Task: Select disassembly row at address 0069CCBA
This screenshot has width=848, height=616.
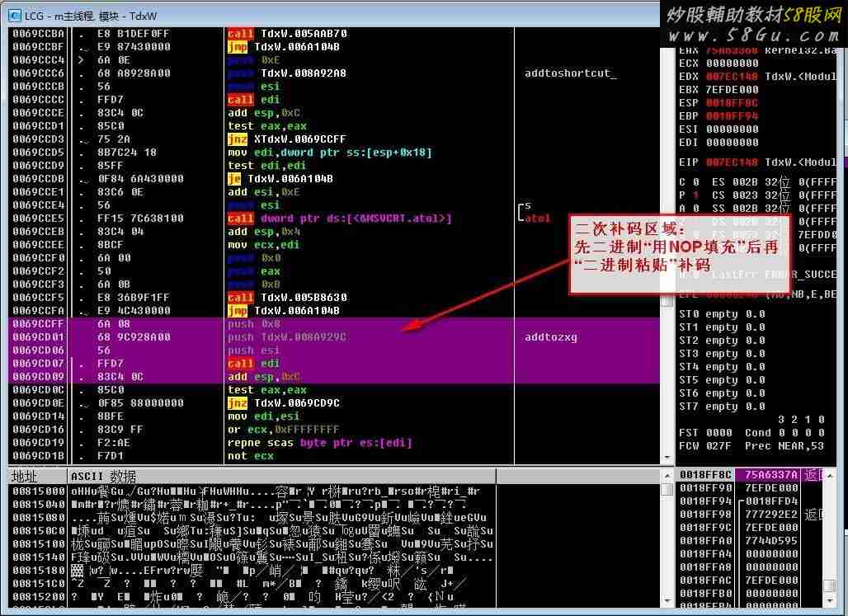Action: click(x=334, y=34)
